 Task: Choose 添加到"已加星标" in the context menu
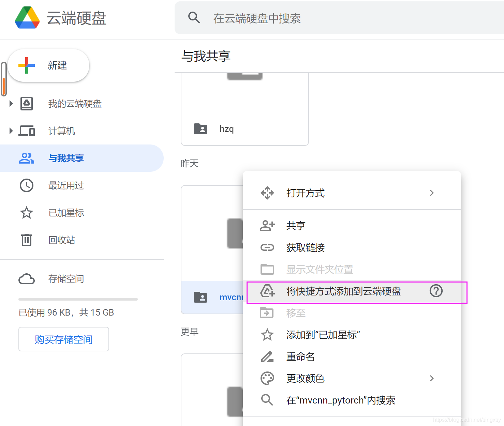point(323,335)
